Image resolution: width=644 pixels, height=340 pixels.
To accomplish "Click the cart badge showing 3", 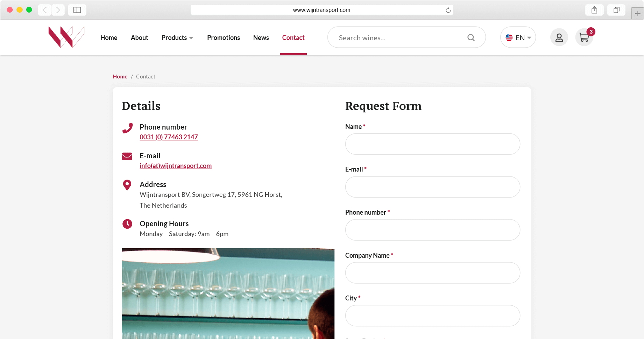I will point(591,32).
